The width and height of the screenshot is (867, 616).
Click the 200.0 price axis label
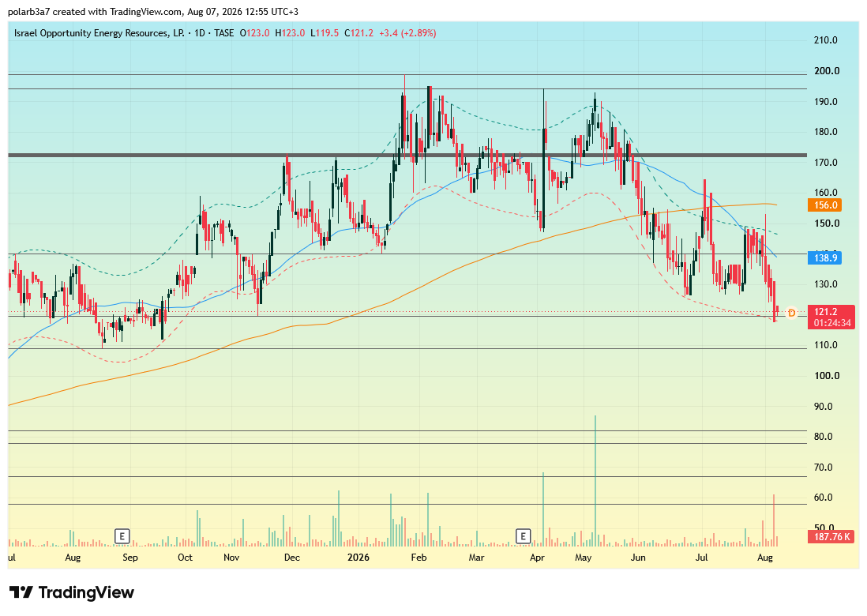827,71
